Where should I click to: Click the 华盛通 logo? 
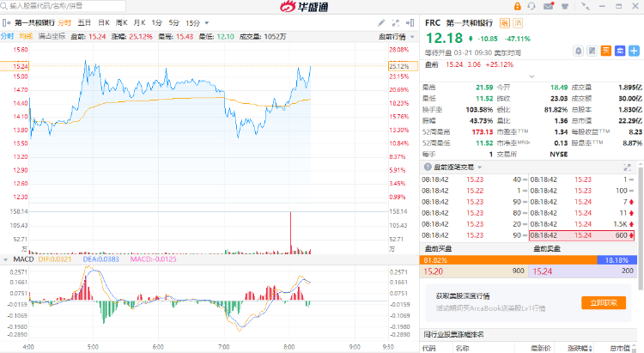point(304,6)
